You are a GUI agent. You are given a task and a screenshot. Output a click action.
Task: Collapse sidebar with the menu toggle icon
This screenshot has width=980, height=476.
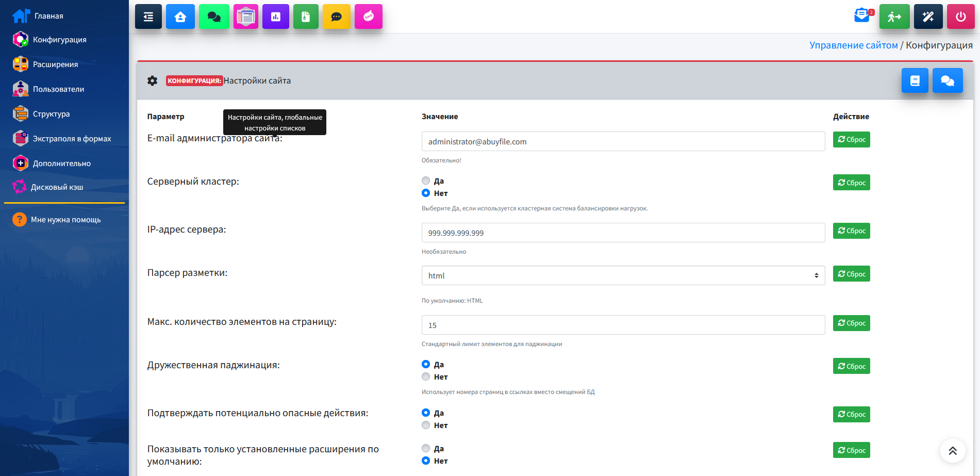148,17
